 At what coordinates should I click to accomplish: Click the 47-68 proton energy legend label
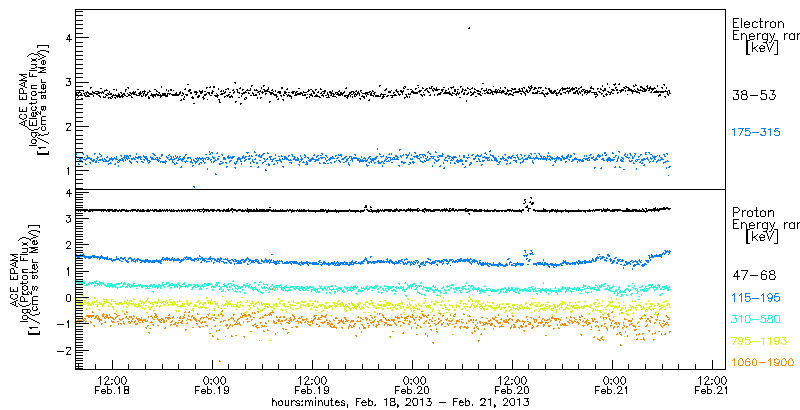(754, 276)
